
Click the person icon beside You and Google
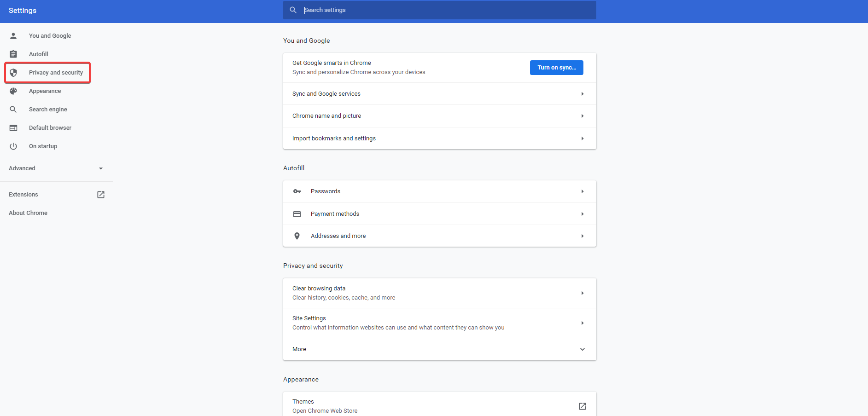tap(13, 36)
